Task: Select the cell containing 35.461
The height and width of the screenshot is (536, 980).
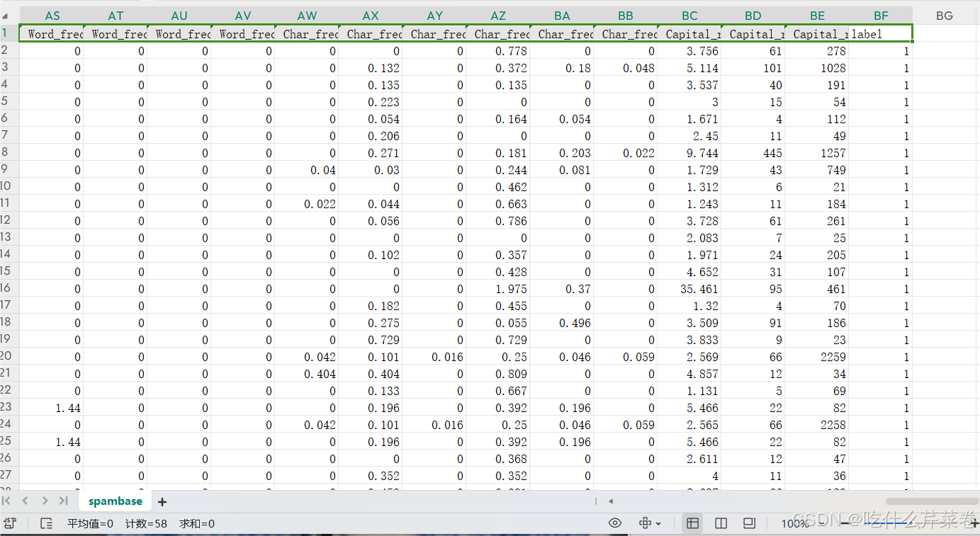Action: (x=689, y=289)
